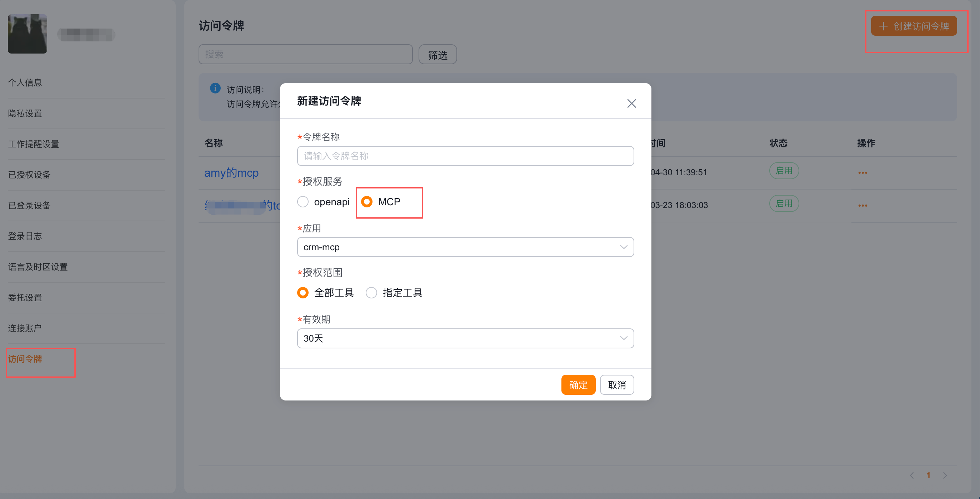Click the blue info icon beside 访问说明
The height and width of the screenshot is (499, 980).
click(215, 88)
